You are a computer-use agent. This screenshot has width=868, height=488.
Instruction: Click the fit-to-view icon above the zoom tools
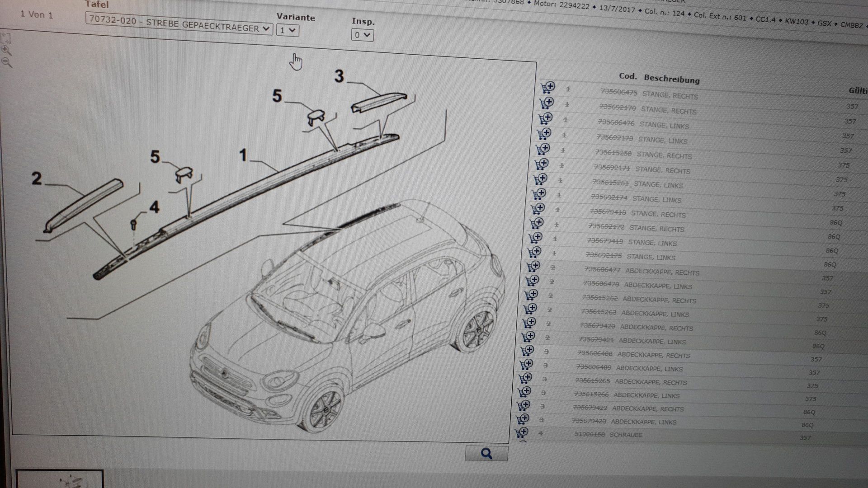6,38
